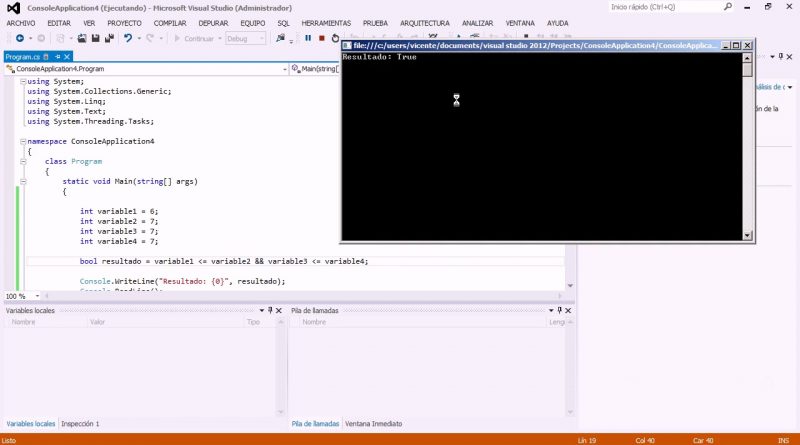
Task: Switch to the Program.cs editor tab
Action: pos(23,57)
